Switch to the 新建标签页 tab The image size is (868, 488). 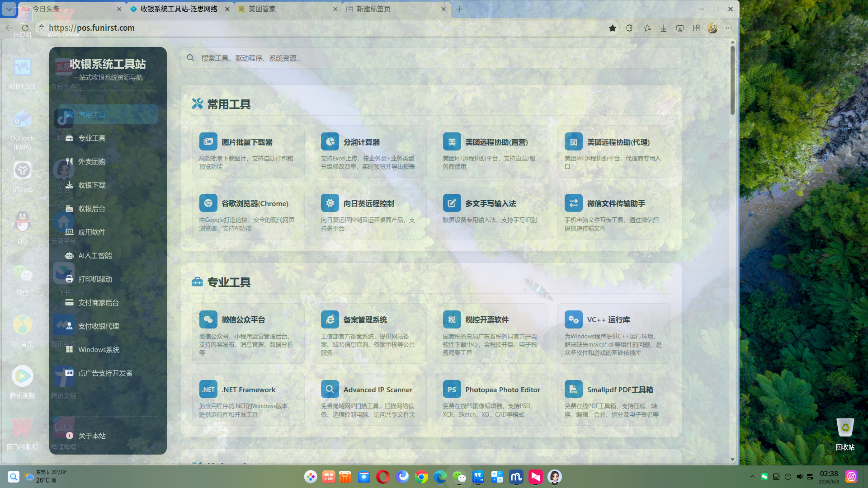(396, 9)
